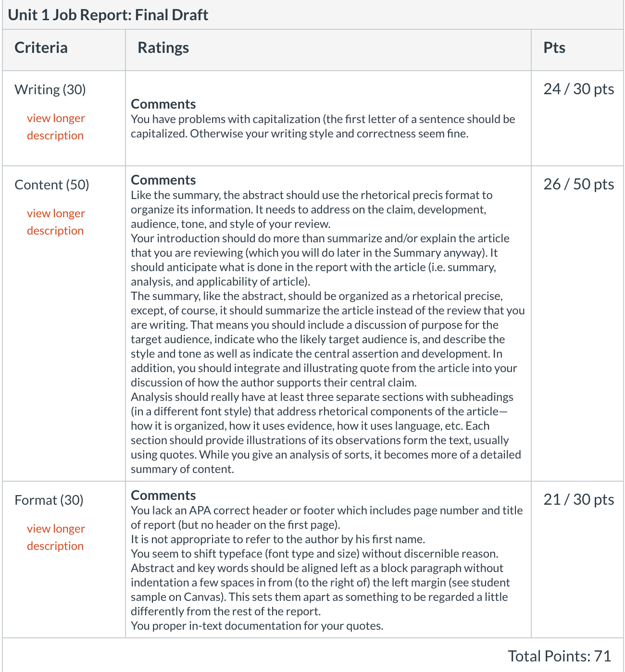625x672 pixels.
Task: Click the Total Points: 71 text
Action: (560, 656)
